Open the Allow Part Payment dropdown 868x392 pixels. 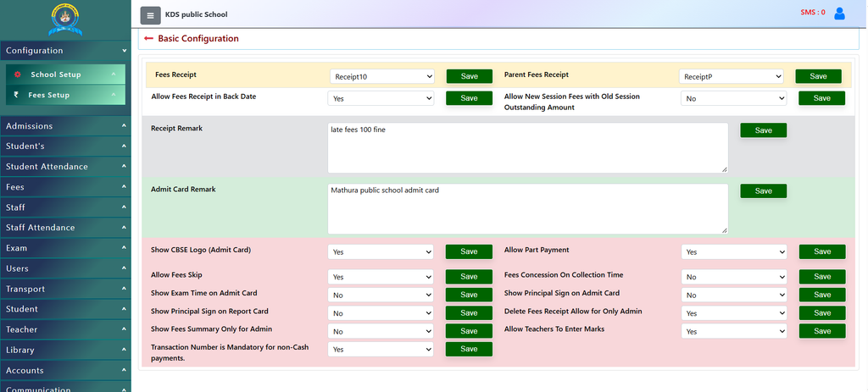tap(733, 251)
